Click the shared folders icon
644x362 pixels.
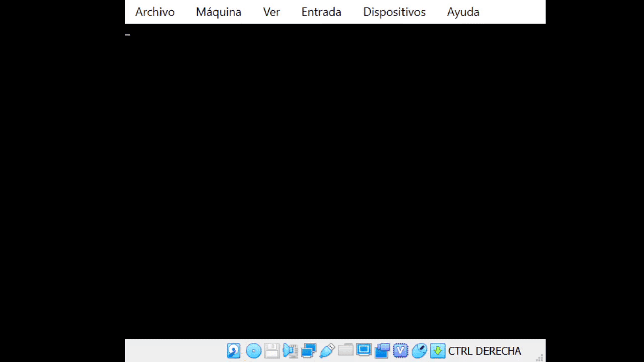tap(346, 350)
